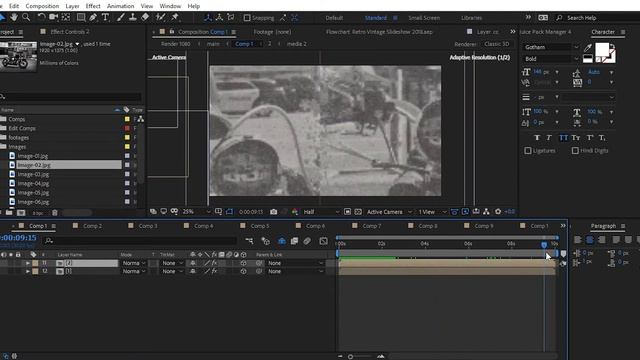Delete selected item with the trash icon
Screen dimensions: 640x360
click(x=55, y=213)
